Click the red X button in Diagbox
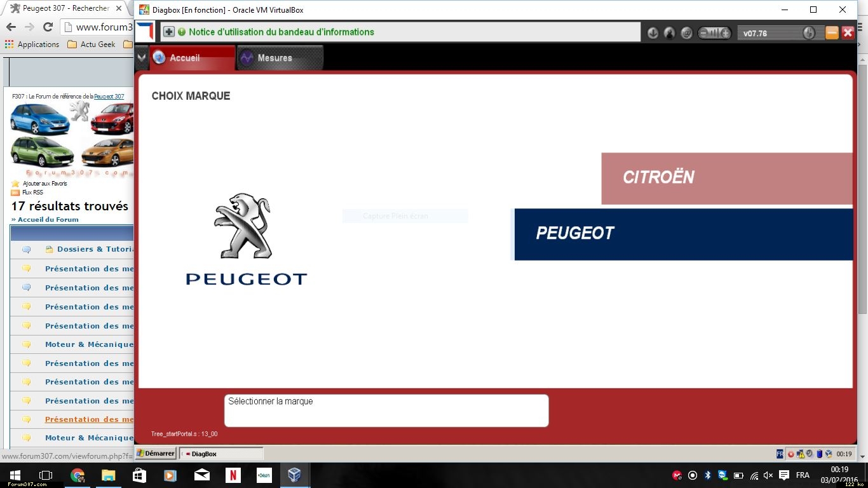The height and width of the screenshot is (488, 868). click(x=848, y=33)
